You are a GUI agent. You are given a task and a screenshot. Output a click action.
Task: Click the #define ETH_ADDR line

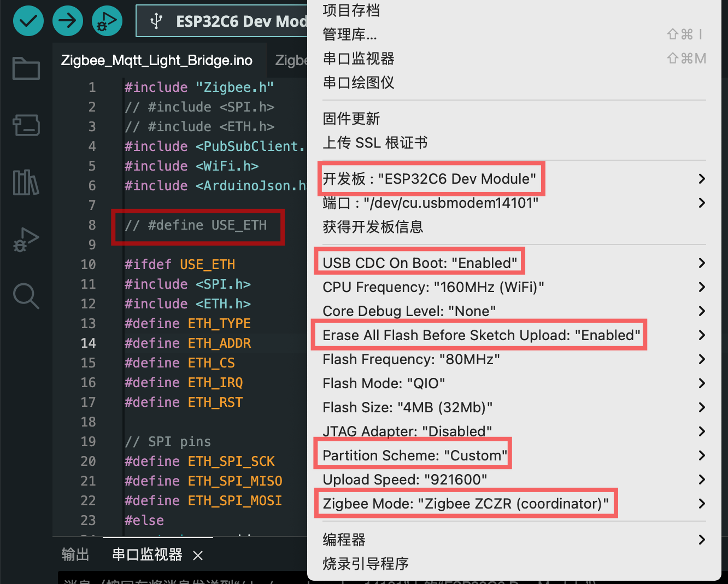point(187,343)
